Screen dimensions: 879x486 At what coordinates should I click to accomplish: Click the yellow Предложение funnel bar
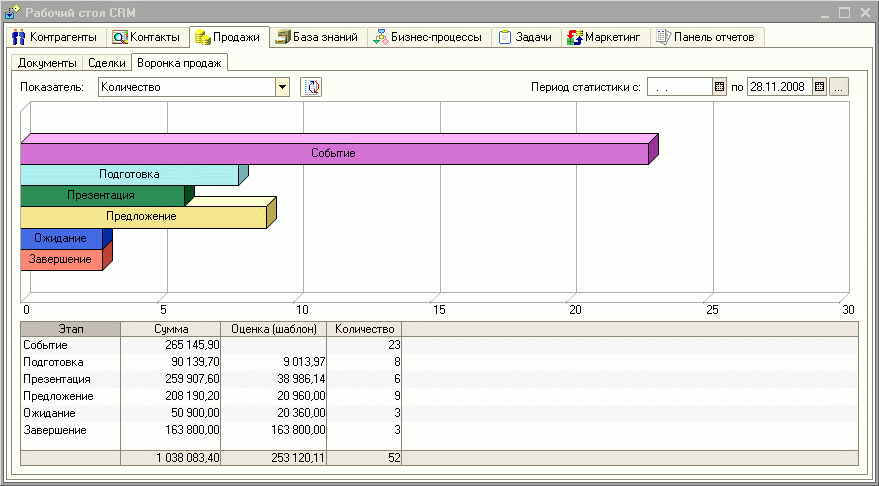pos(142,216)
